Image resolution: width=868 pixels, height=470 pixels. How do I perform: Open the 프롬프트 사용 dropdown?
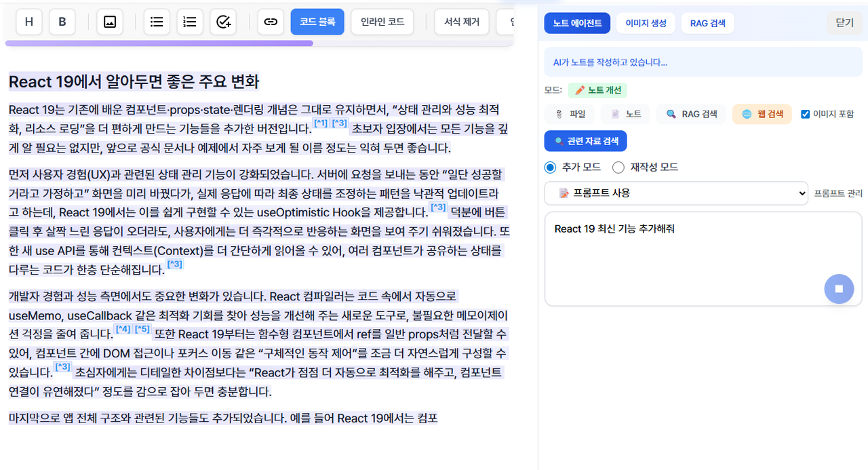676,193
